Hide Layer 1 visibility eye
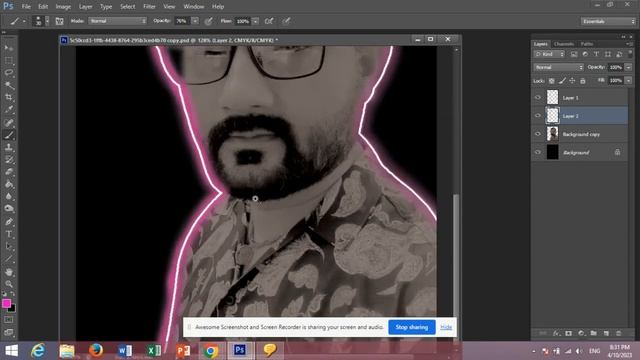The width and height of the screenshot is (640, 360). coord(538,98)
